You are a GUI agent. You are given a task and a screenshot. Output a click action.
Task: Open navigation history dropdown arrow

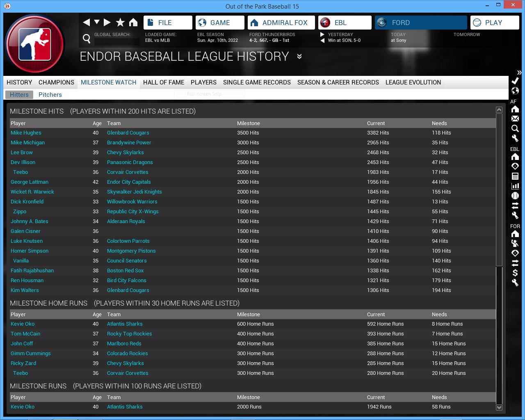tap(97, 22)
